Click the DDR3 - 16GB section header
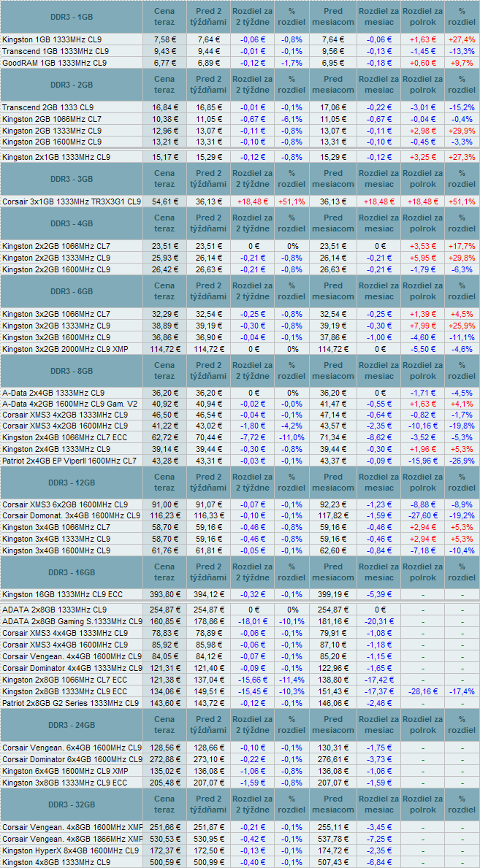This screenshot has width=480, height=868. [70, 572]
